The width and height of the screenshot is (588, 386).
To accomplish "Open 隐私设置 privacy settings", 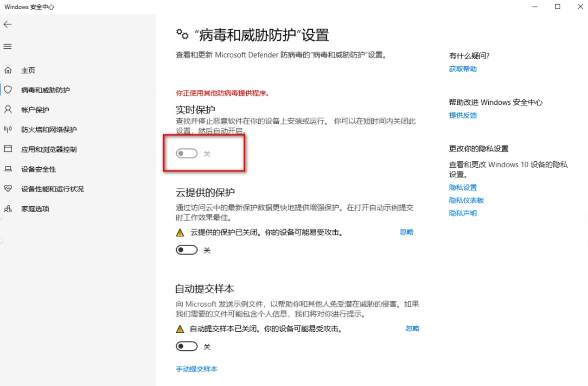I will [462, 187].
